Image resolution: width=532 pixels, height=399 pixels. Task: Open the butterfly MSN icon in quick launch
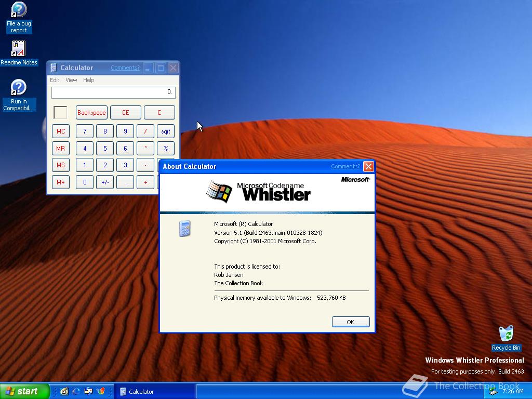tap(101, 391)
